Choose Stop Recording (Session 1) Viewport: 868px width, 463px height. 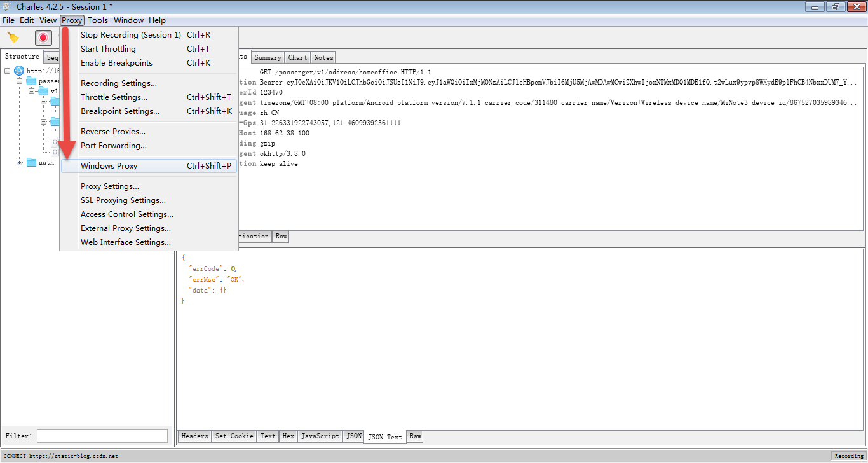point(149,35)
